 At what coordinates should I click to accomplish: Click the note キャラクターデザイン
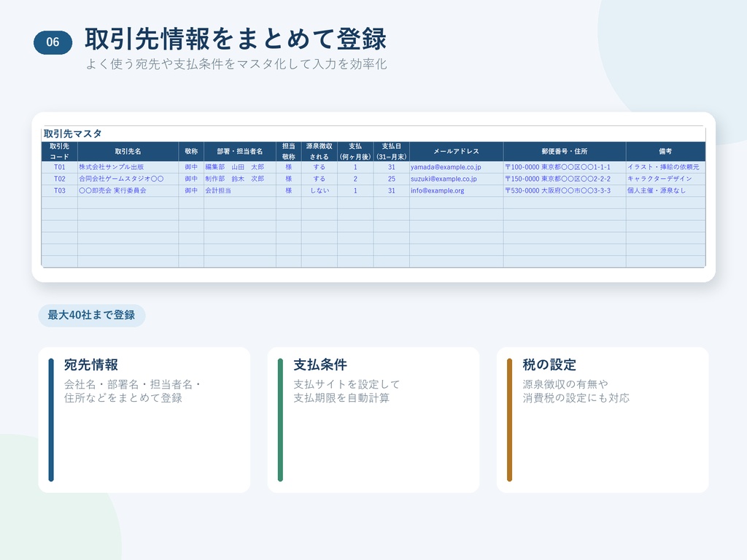point(665,179)
